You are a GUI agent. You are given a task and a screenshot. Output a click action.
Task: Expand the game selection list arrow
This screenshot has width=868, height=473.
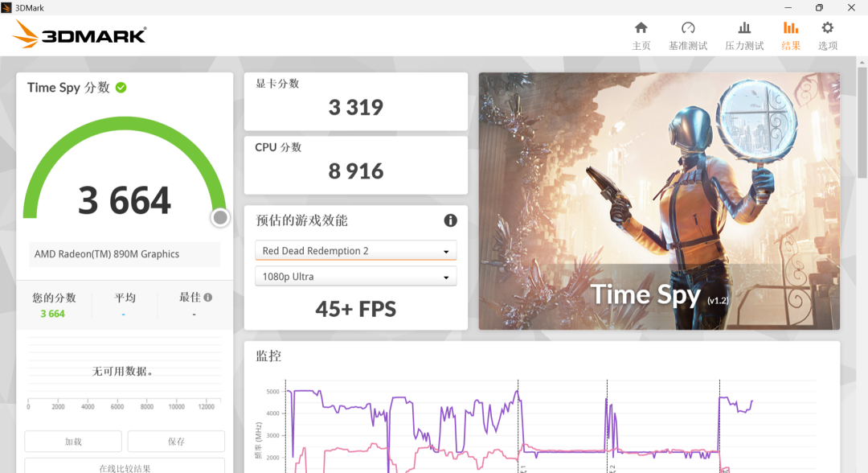(447, 250)
